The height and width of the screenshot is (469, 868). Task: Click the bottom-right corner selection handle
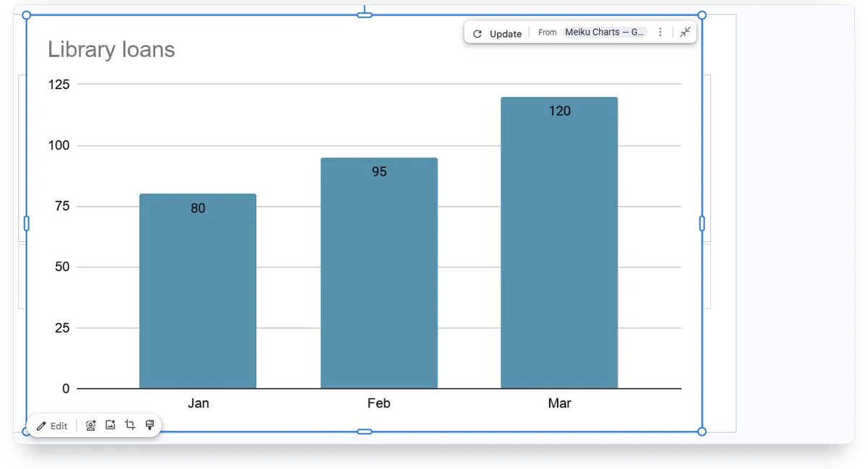(702, 431)
